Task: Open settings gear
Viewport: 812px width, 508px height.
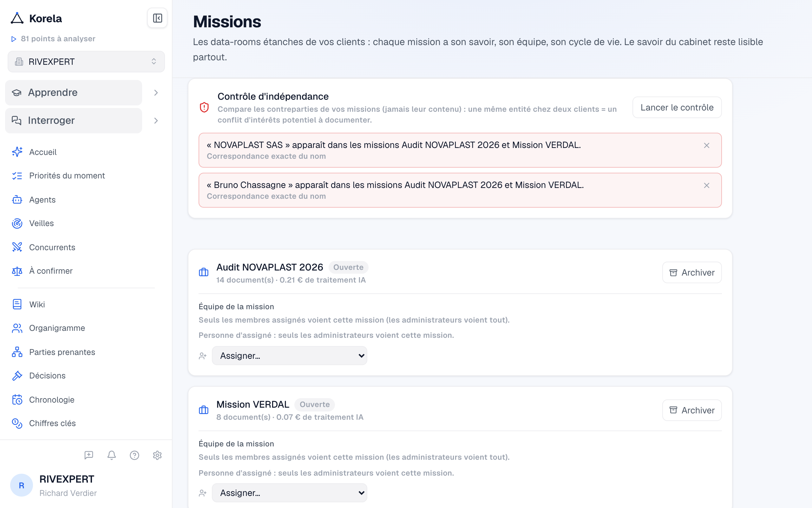Action: point(157,455)
